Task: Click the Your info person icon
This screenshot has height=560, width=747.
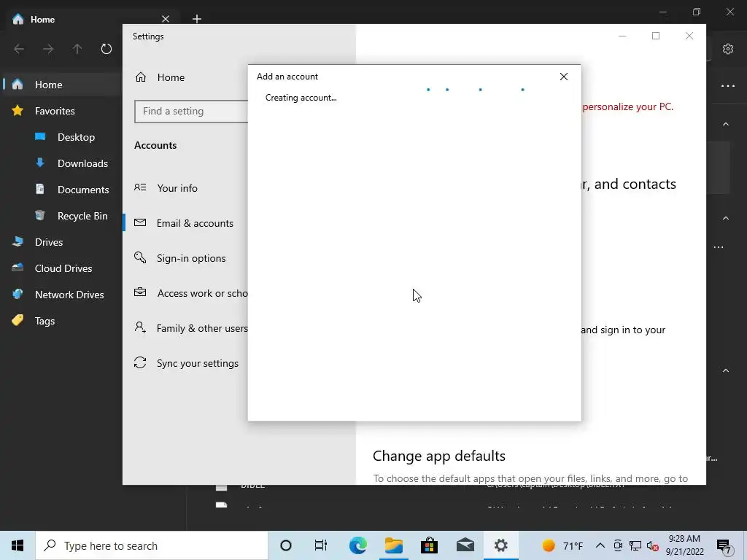Action: (x=140, y=187)
